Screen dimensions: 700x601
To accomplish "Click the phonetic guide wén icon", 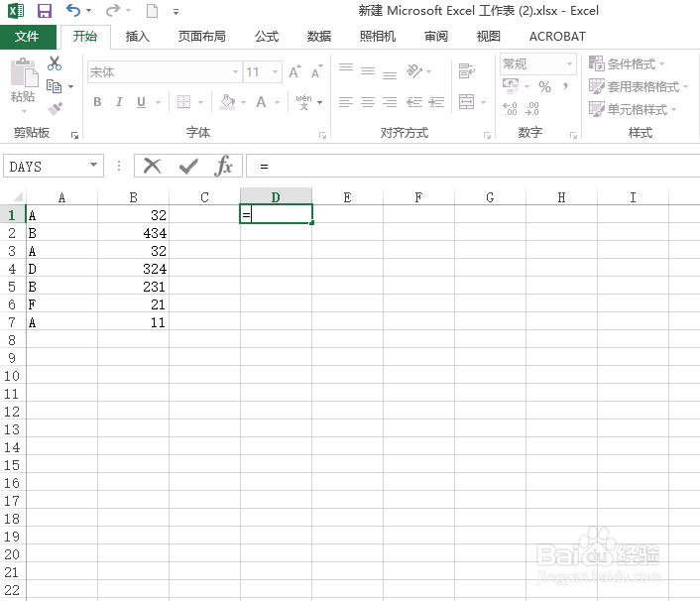I will pyautogui.click(x=303, y=102).
